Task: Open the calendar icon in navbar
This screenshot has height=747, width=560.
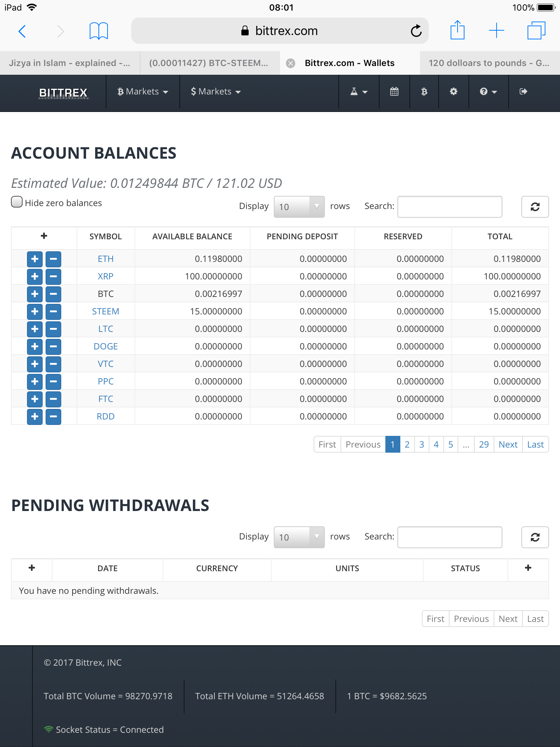Action: pyautogui.click(x=394, y=92)
